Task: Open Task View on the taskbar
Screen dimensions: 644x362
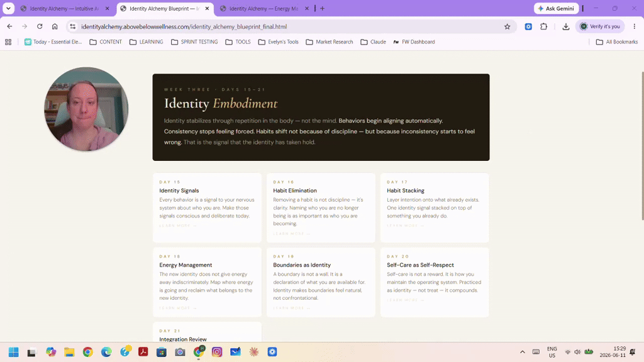Action: click(x=31, y=352)
